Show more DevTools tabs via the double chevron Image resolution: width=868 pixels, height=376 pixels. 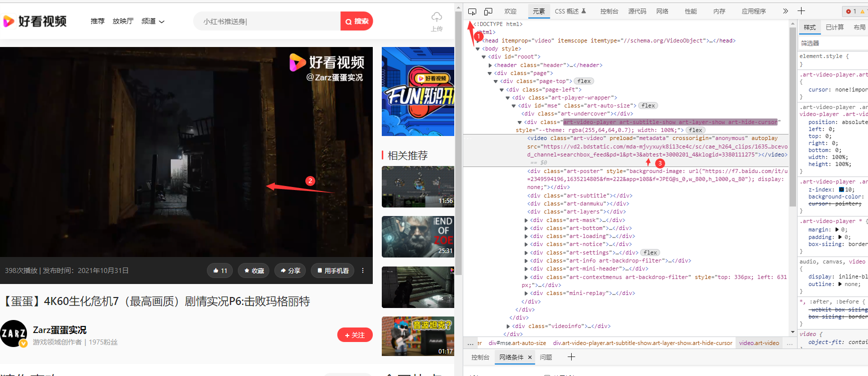[786, 11]
